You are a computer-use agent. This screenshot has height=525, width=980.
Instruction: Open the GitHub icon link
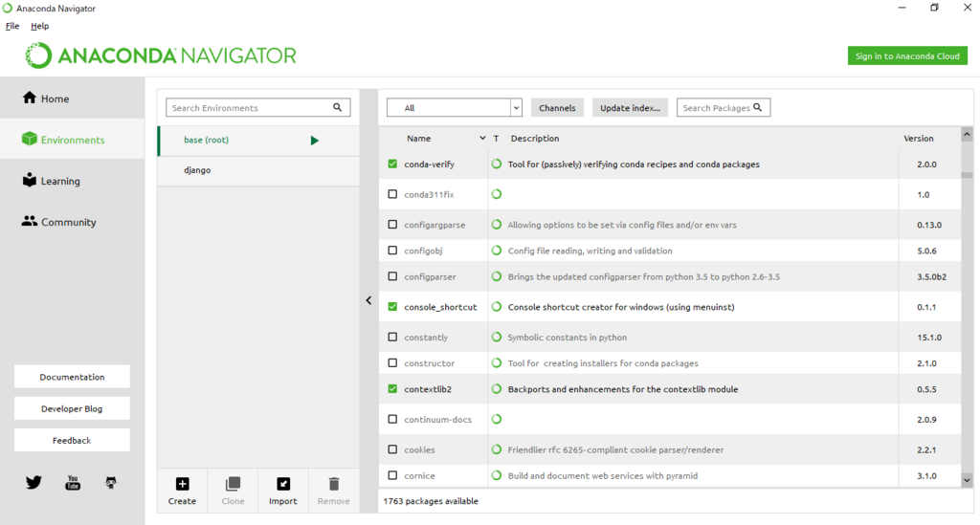point(111,483)
